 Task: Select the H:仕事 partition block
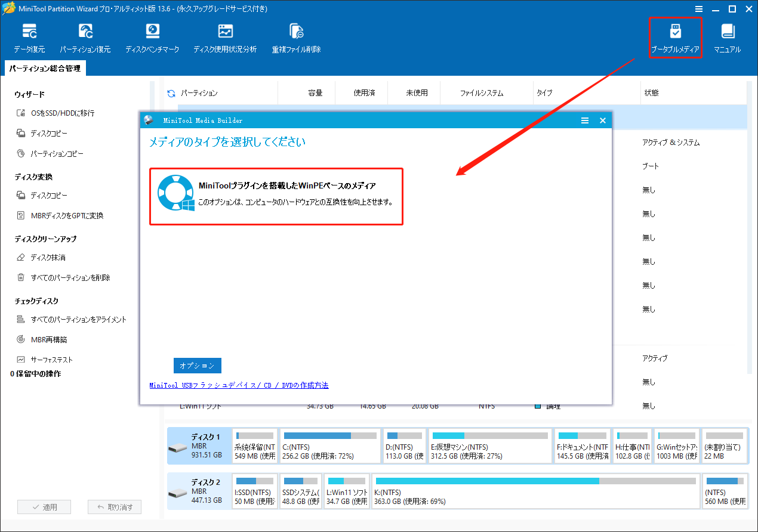click(633, 446)
